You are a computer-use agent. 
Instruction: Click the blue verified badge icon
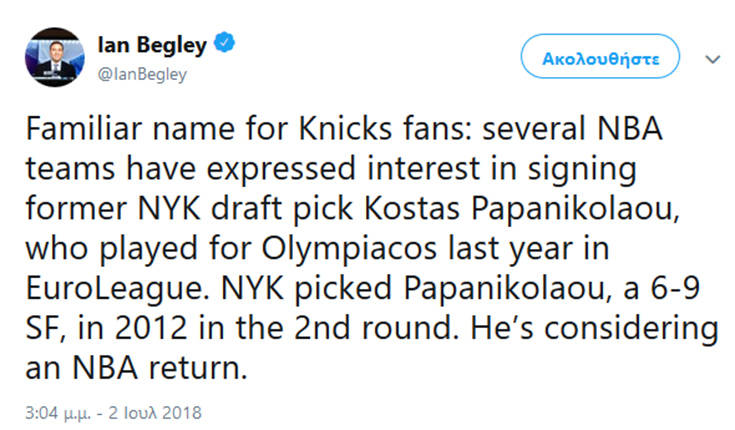(227, 43)
